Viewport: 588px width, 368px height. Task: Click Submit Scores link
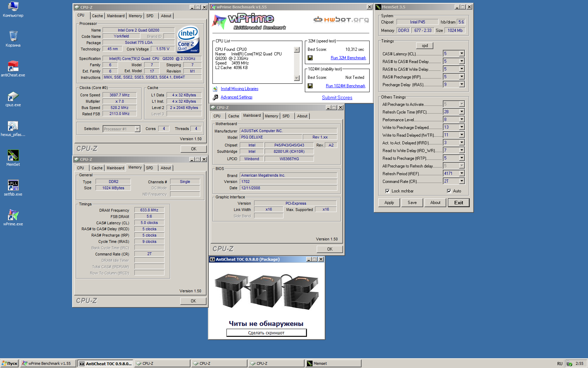[337, 98]
